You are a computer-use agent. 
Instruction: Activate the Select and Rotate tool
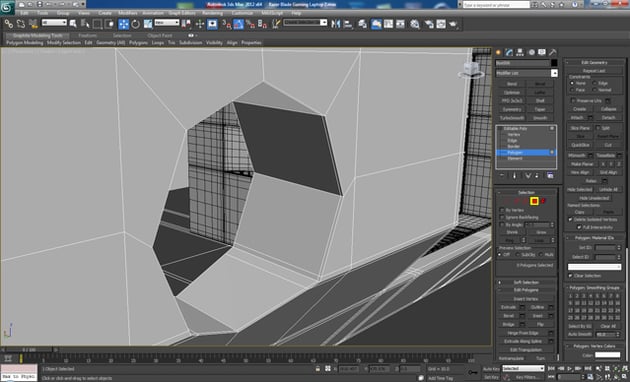pos(136,24)
